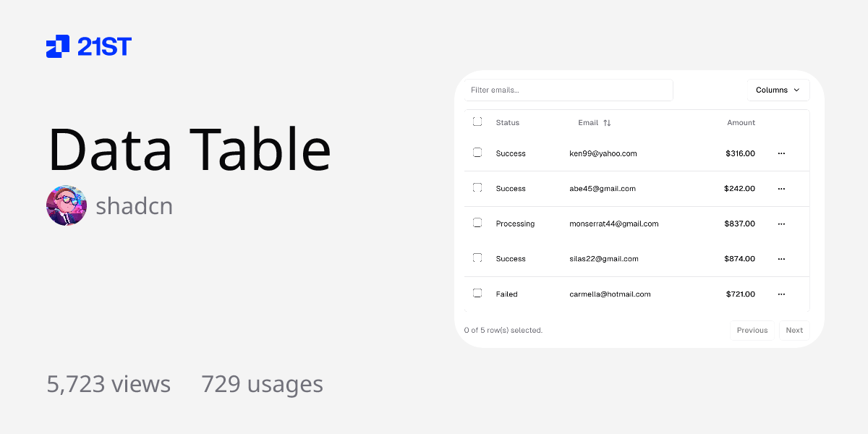Click the Email sort arrows icon

pyautogui.click(x=607, y=123)
